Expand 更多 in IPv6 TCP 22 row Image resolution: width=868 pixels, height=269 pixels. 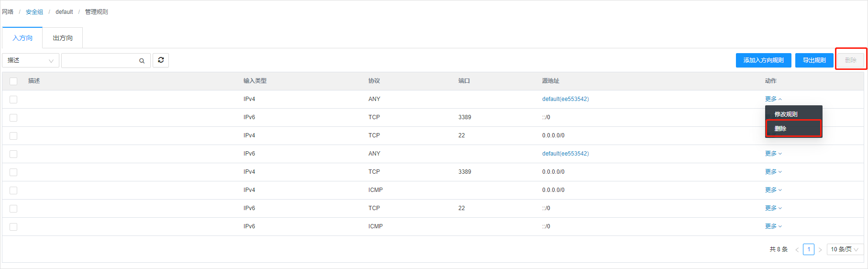tap(773, 208)
